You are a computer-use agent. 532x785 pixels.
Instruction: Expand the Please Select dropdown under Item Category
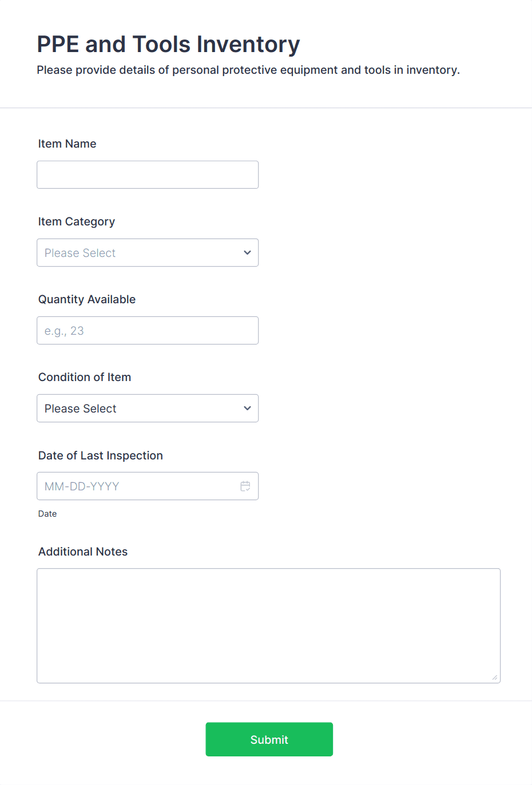pos(148,252)
